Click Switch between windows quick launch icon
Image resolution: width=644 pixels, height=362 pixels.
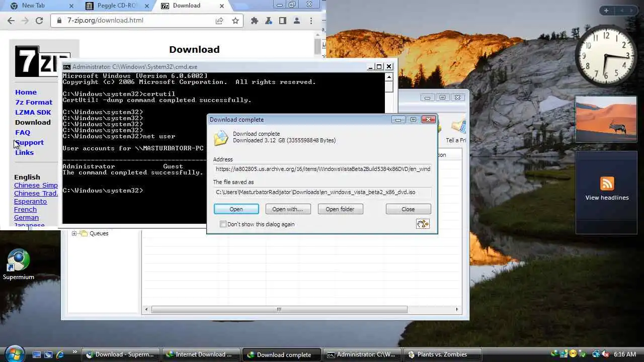point(48,354)
